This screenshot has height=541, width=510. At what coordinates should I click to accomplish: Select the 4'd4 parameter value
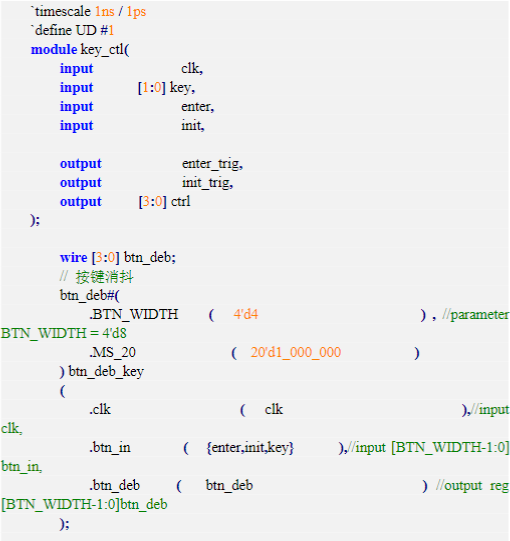pyautogui.click(x=246, y=314)
